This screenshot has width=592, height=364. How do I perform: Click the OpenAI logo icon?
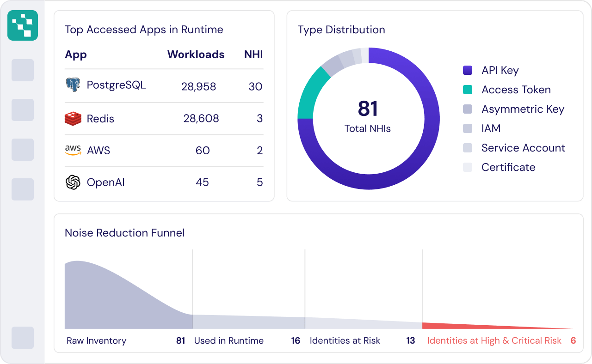[73, 182]
